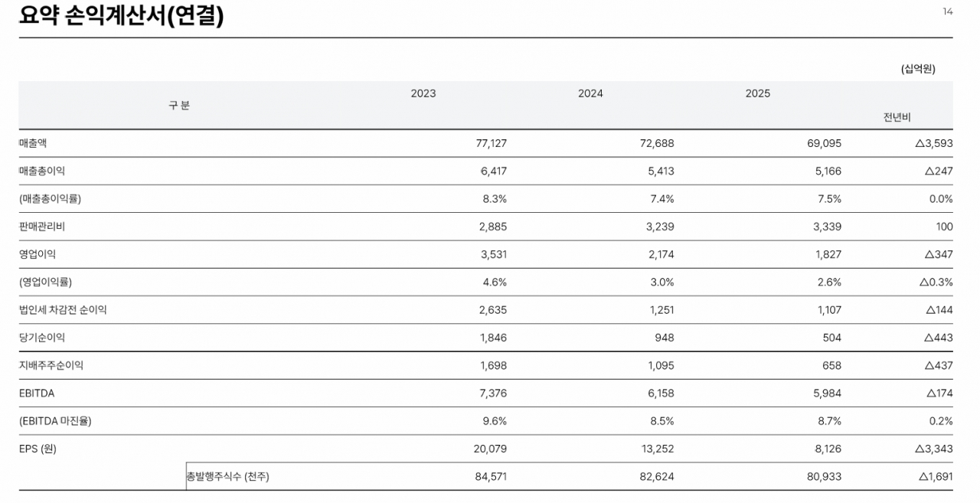Click the 영업이익 row label
Image resolution: width=980 pixels, height=503 pixels.
click(x=38, y=254)
